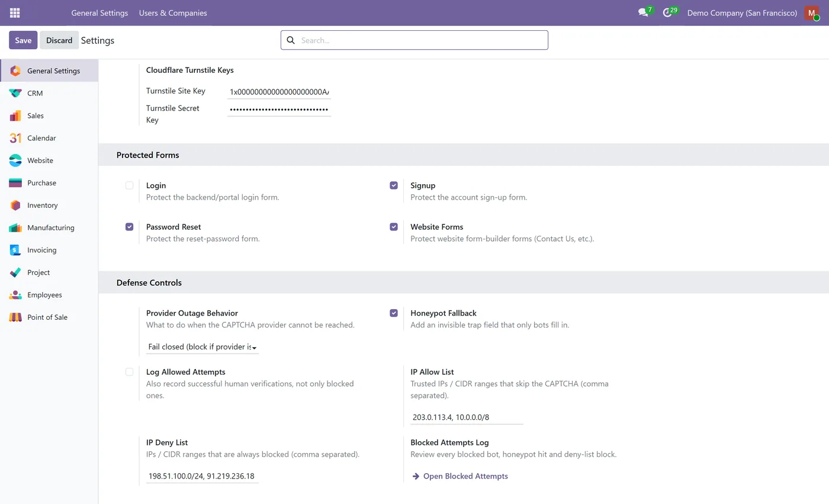Click the Save button
This screenshot has height=504, width=829.
tap(23, 40)
